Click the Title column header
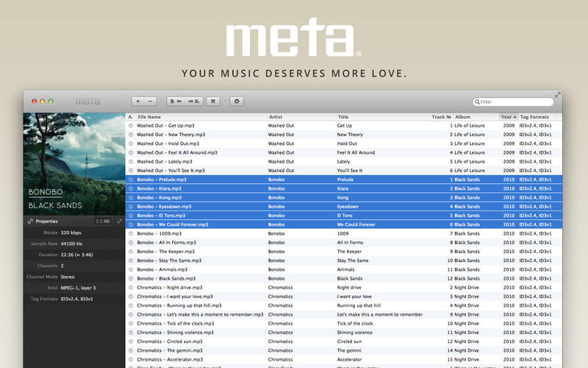Screen dimensions: 588x368 coord(343,117)
